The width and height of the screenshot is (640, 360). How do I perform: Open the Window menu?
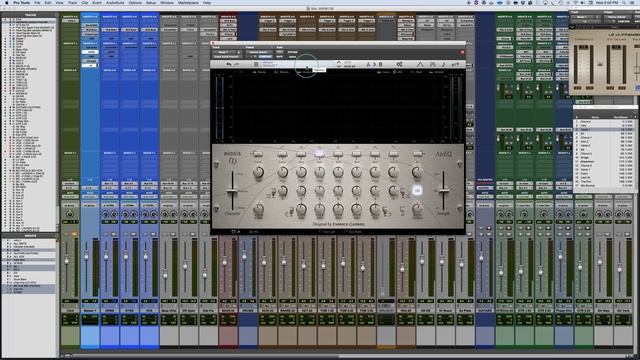pos(167,2)
